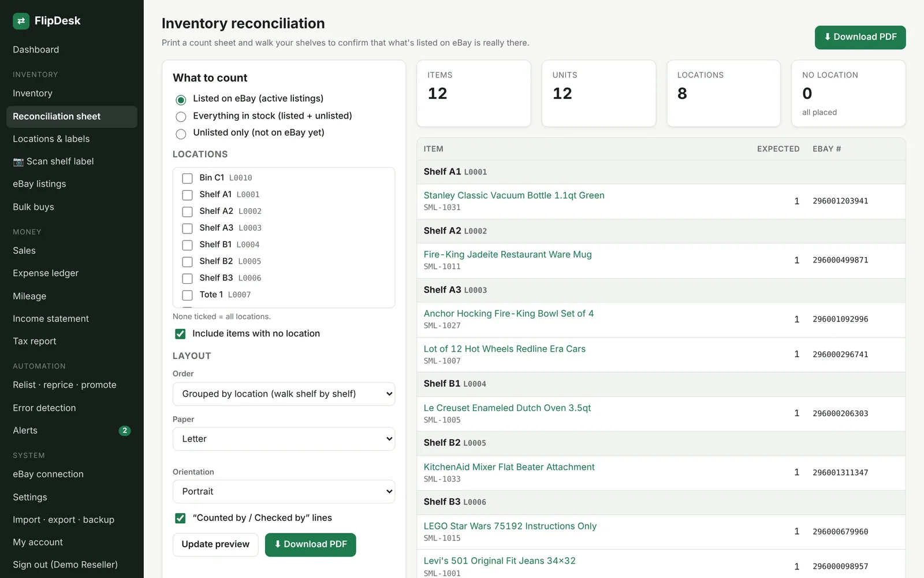Viewport: 924px width, 578px height.
Task: Click Download PDF button below layout options
Action: [311, 544]
